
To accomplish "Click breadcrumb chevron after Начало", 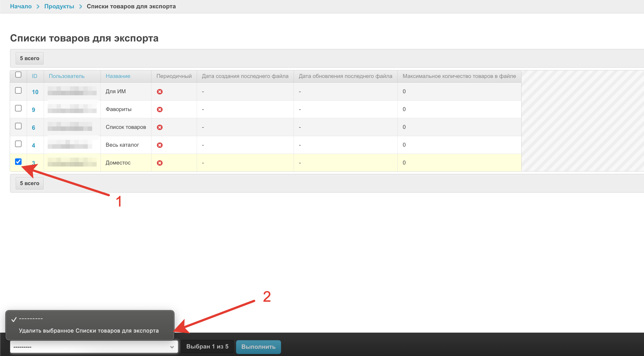I will point(38,6).
